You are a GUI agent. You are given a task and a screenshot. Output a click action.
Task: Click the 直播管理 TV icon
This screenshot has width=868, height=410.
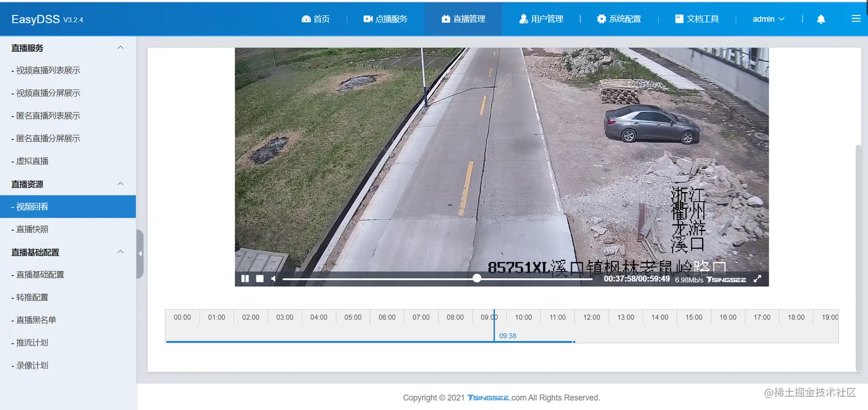click(x=445, y=19)
